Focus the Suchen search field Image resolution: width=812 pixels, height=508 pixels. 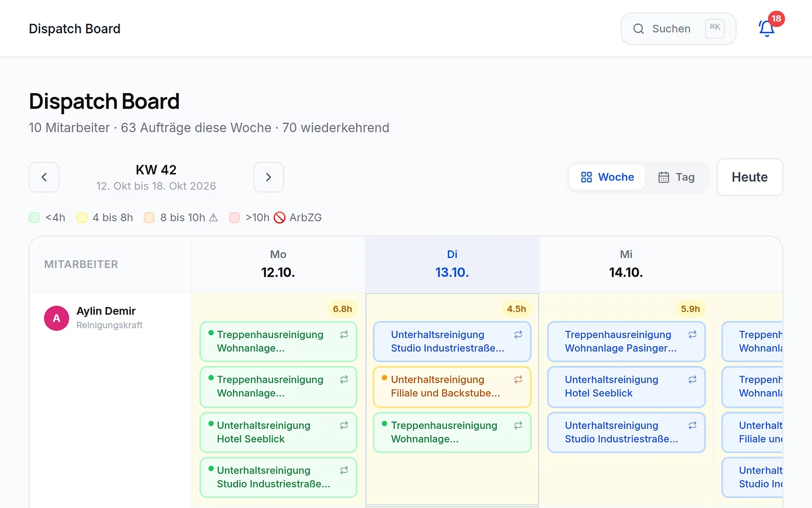tap(678, 29)
